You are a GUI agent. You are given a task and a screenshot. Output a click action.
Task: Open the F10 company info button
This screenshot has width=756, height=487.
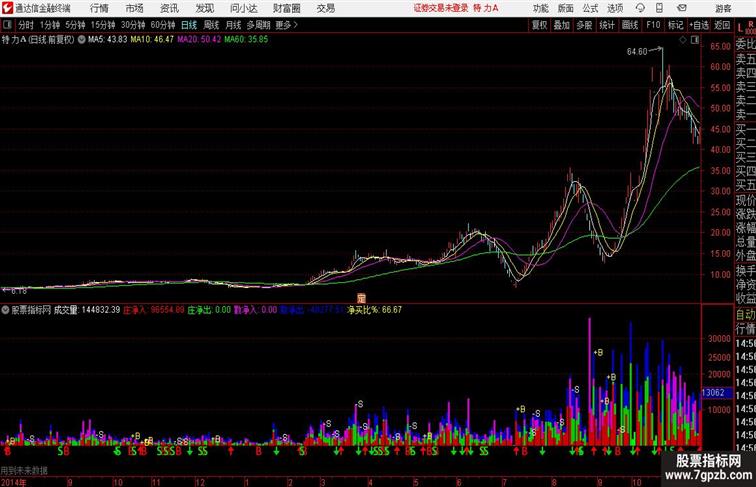pyautogui.click(x=653, y=25)
